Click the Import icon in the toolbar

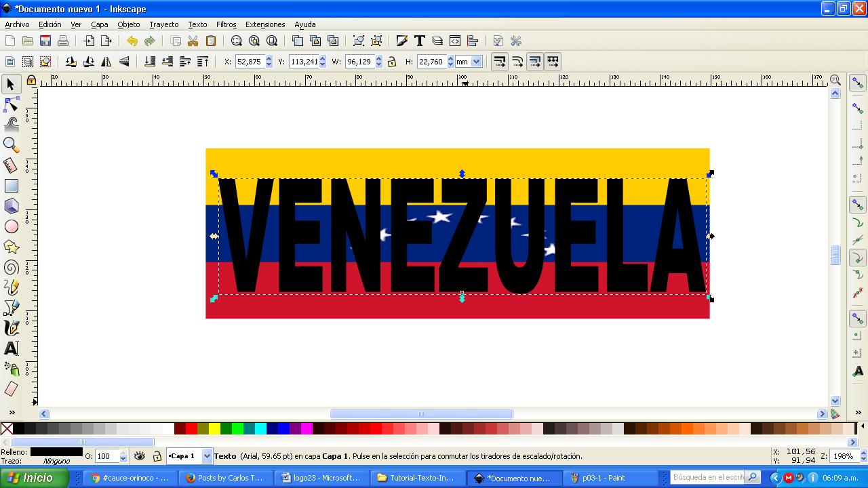89,41
